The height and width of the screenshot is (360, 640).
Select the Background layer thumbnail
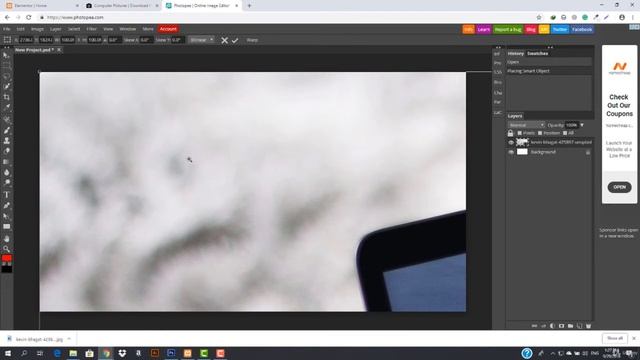tap(522, 152)
